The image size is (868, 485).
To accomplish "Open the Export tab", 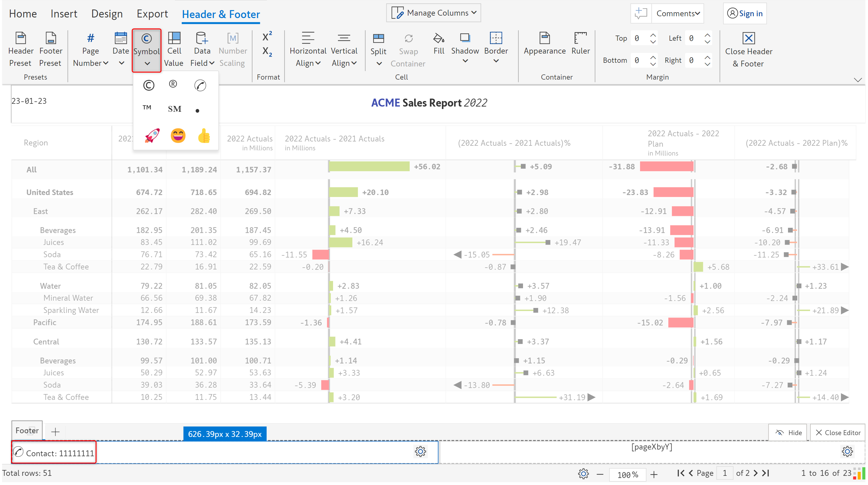I will point(152,14).
